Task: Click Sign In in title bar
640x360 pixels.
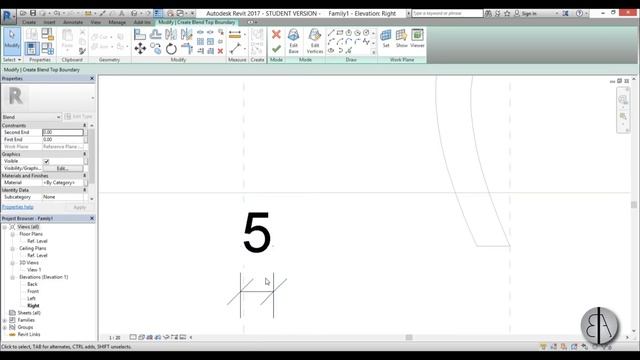Action: 529,13
